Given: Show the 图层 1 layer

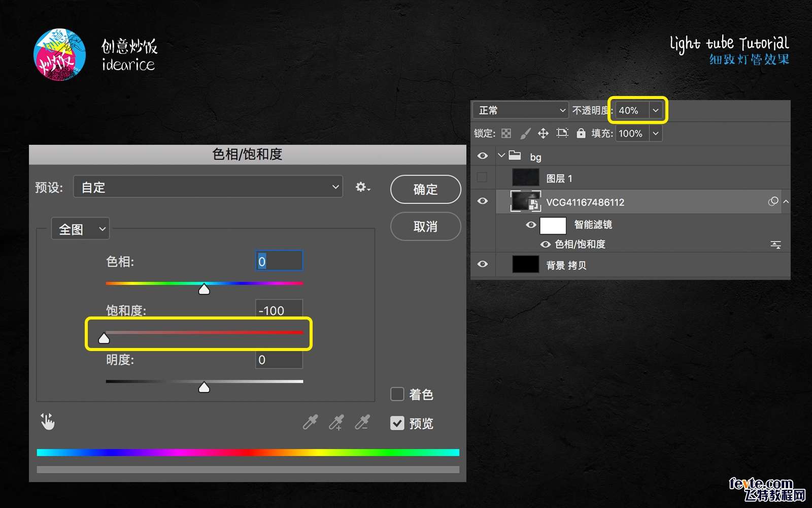Looking at the screenshot, I should click(x=483, y=177).
